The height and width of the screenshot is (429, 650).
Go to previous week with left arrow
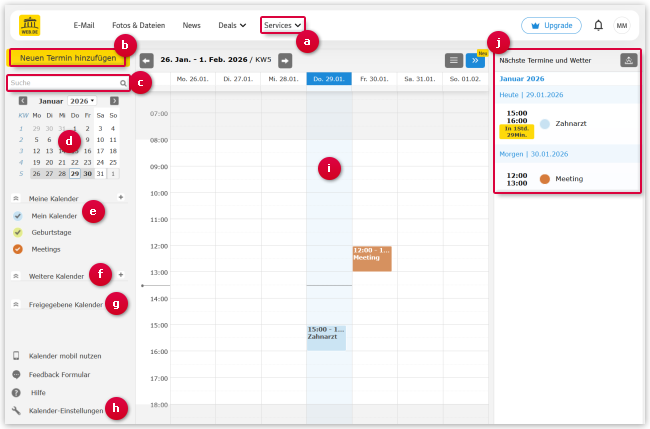tap(146, 60)
